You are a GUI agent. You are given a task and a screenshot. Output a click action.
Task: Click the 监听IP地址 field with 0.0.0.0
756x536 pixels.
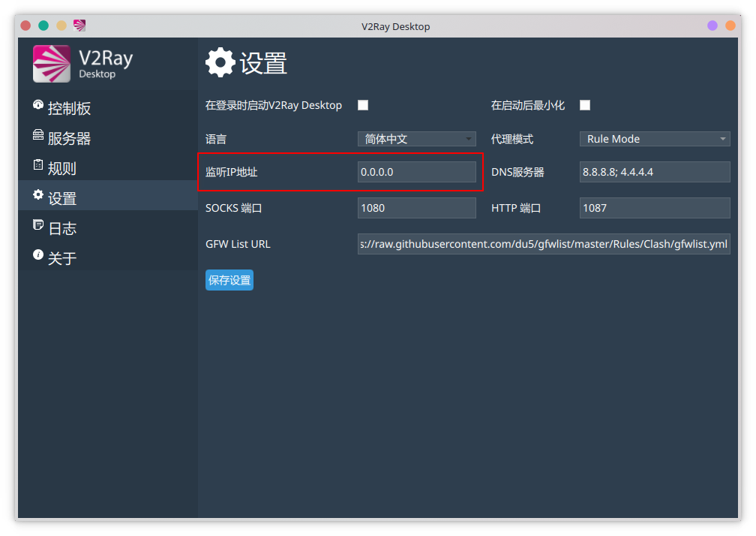(x=416, y=172)
